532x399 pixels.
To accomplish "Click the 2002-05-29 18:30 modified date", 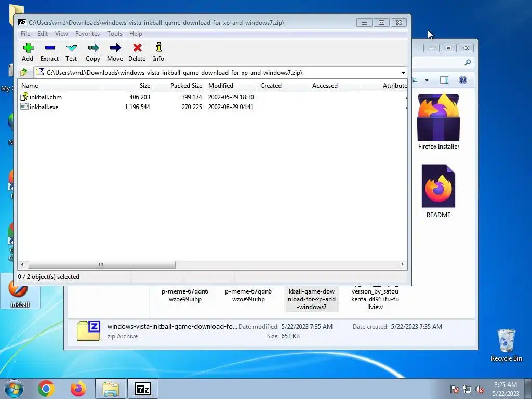I will coord(231,97).
